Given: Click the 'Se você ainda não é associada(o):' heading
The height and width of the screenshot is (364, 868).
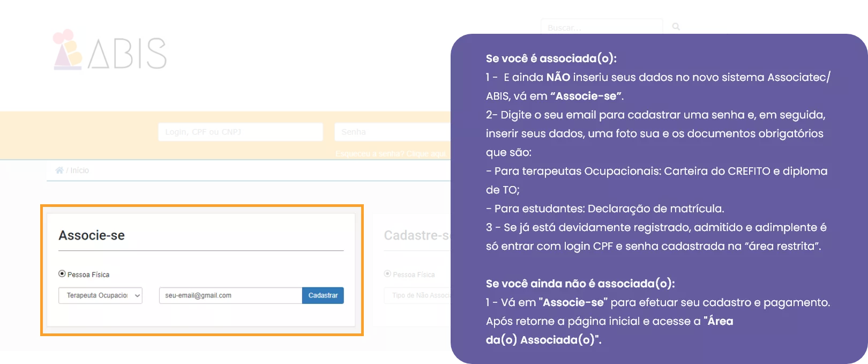Looking at the screenshot, I should [x=580, y=284].
